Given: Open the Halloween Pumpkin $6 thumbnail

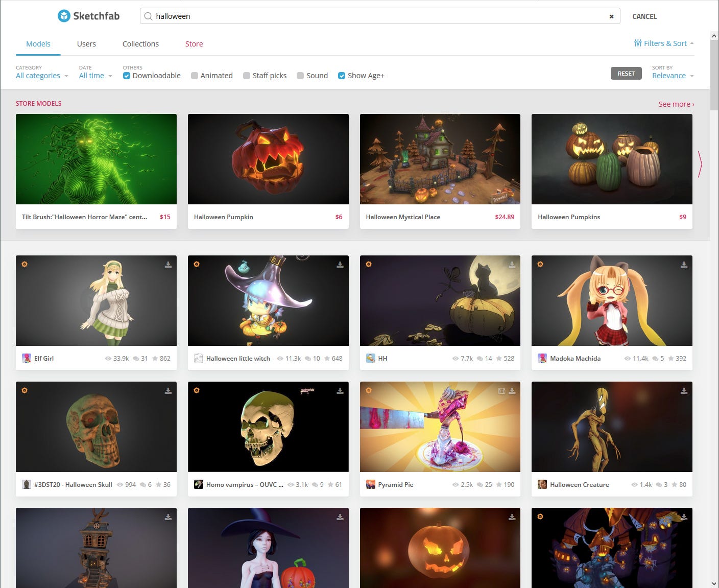Looking at the screenshot, I should (x=268, y=159).
